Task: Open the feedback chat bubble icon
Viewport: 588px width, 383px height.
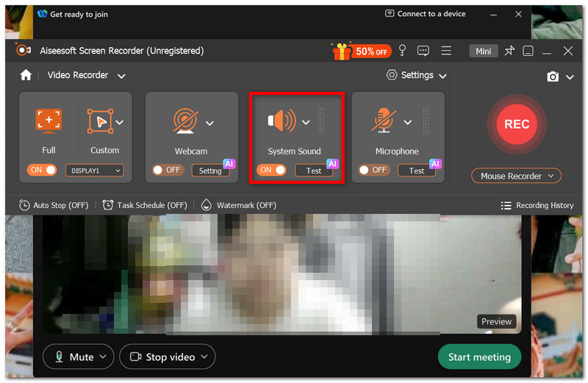Action: (x=423, y=51)
